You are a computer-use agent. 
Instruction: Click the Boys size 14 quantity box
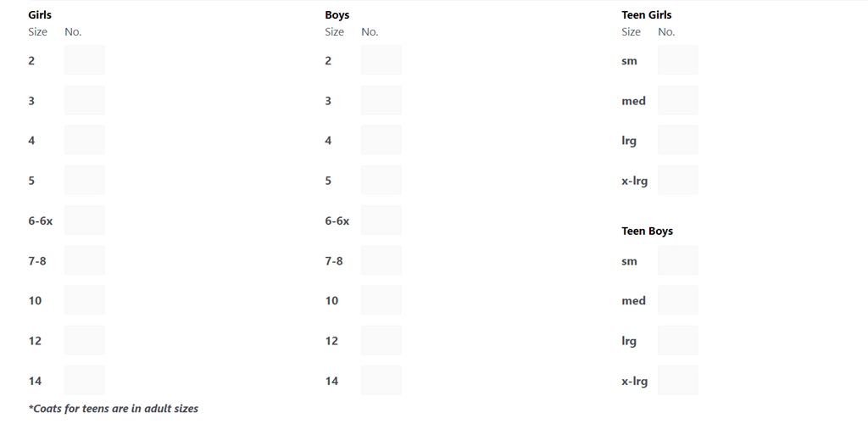[x=381, y=381]
